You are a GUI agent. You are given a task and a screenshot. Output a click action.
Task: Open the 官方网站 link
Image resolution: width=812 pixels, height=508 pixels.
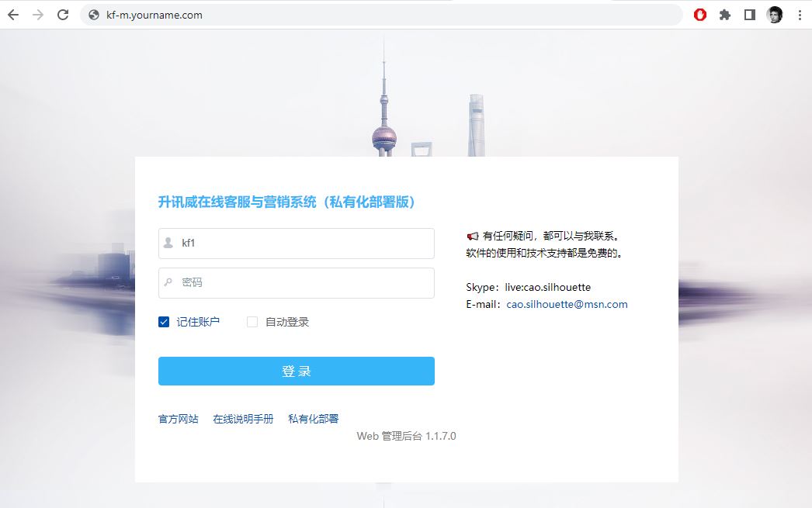click(x=178, y=419)
